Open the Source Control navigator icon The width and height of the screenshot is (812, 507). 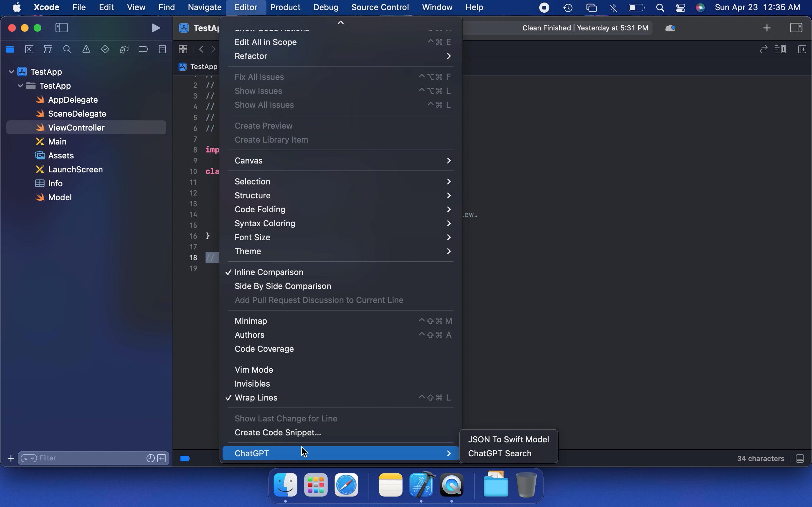tap(29, 49)
